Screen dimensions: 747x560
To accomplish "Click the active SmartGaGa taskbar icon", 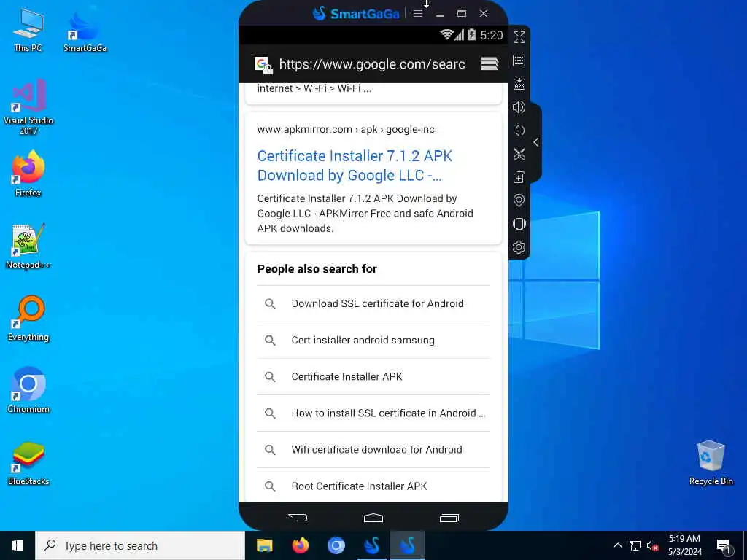I will [x=407, y=545].
